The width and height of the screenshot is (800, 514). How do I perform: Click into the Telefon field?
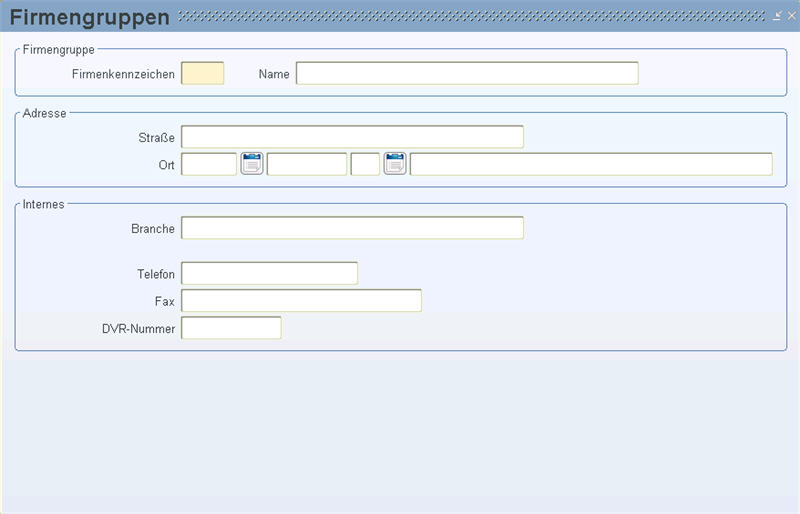pos(269,273)
